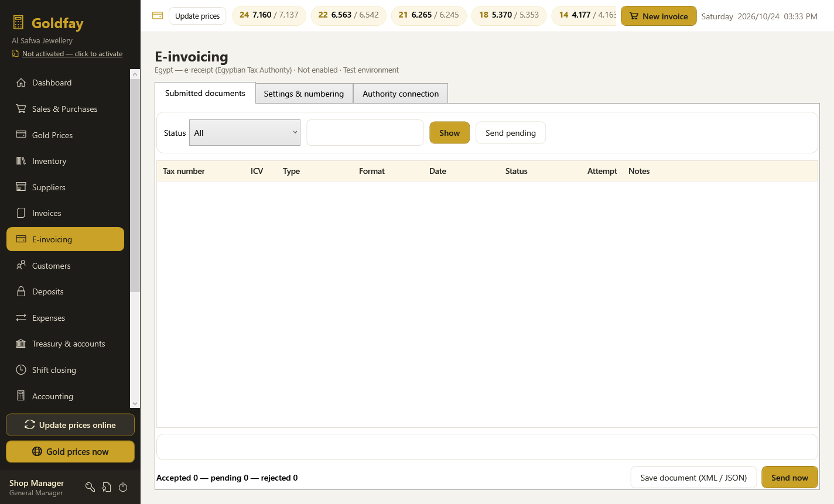834x504 pixels.
Task: Click the 22 karat price chip
Action: click(348, 15)
